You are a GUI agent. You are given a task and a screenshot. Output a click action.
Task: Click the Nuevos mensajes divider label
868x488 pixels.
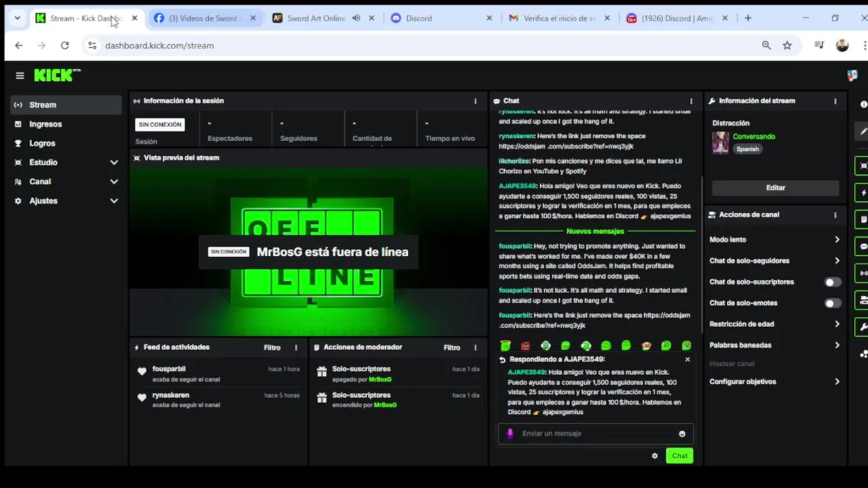[x=595, y=231]
